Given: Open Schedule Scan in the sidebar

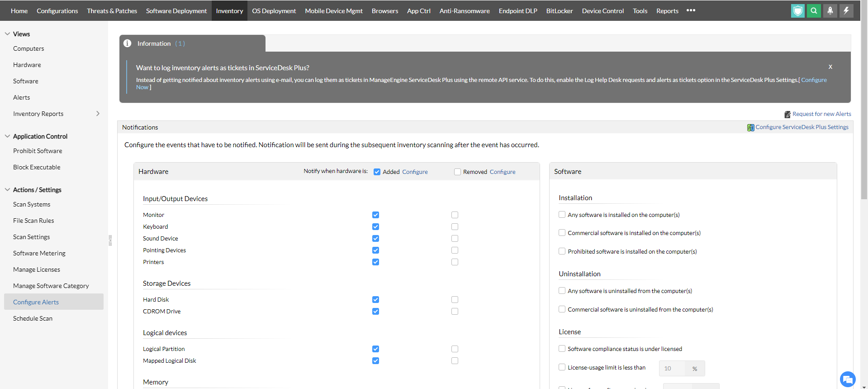Looking at the screenshot, I should point(33,318).
